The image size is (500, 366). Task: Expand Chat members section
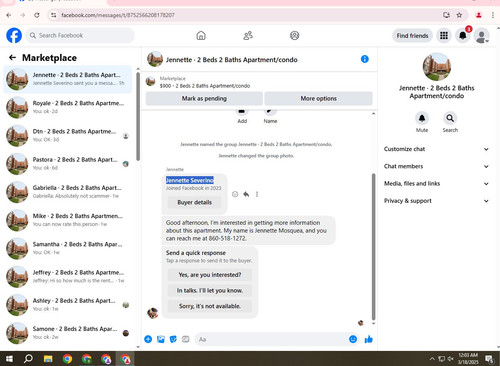[436, 166]
